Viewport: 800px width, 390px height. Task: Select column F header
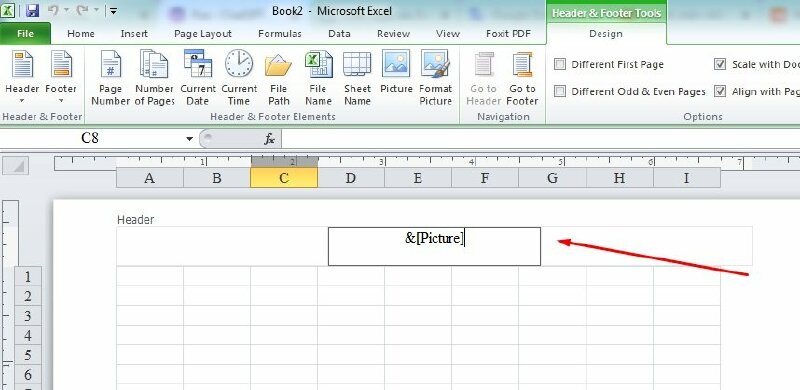tap(485, 178)
